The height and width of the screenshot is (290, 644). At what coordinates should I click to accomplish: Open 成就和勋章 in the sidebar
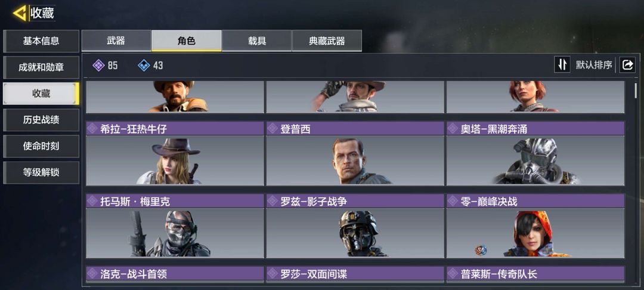pyautogui.click(x=41, y=67)
